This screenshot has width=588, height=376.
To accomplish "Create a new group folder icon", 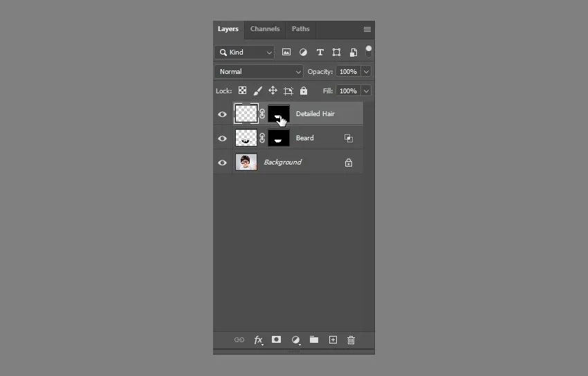I will coord(314,339).
